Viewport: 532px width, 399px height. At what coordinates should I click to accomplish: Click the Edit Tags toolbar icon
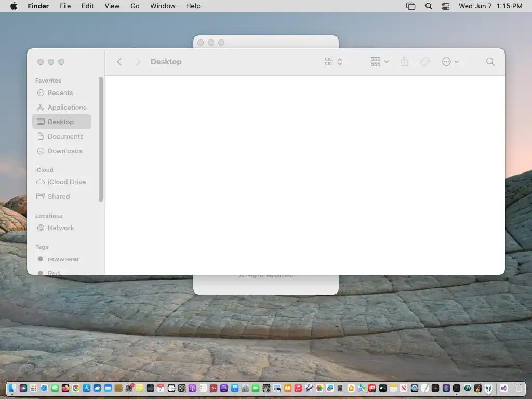(425, 62)
